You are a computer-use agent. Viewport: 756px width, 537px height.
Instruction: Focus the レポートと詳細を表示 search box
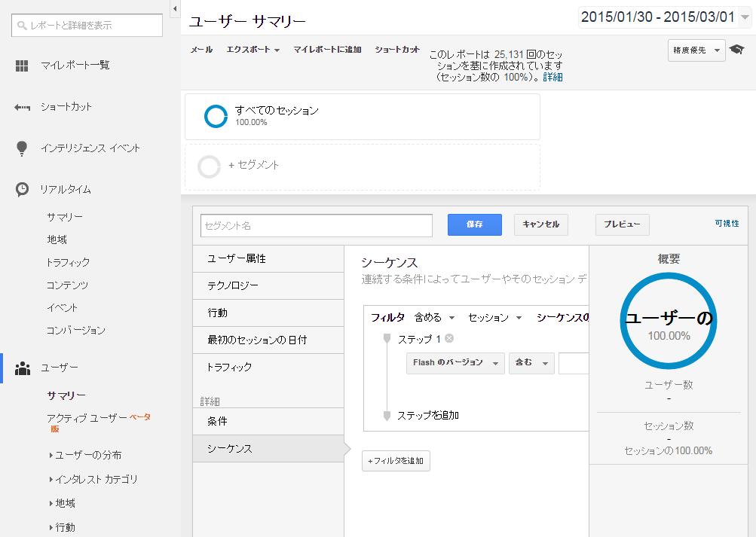point(87,25)
